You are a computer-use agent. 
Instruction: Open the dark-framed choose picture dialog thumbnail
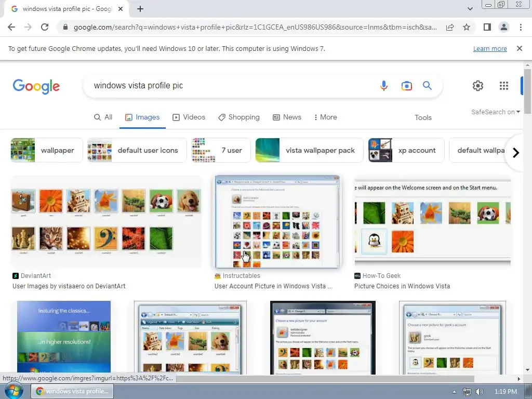click(323, 337)
